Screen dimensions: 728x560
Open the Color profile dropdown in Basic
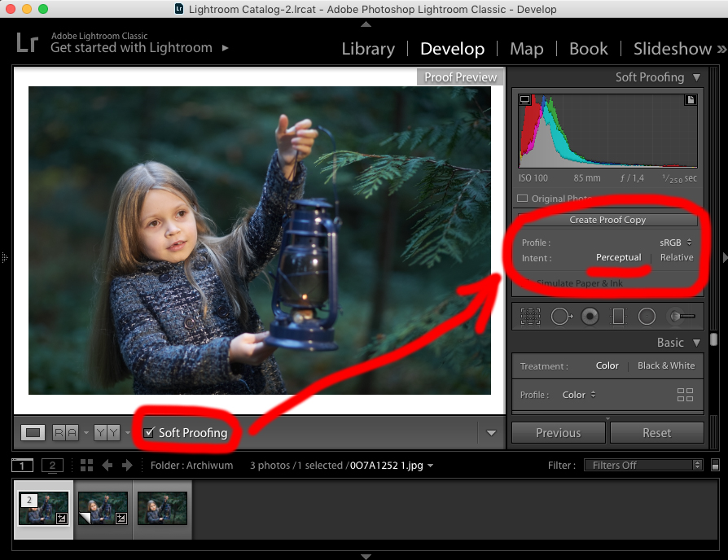[578, 395]
